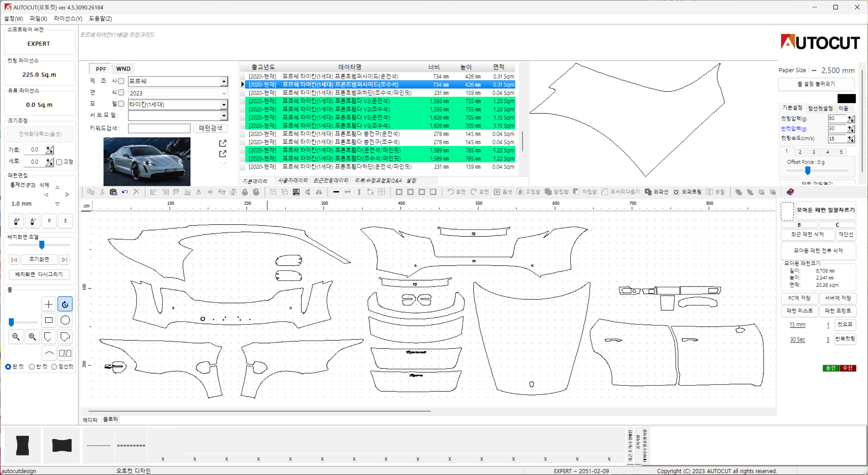This screenshot has width=868, height=475.
Task: Select the arc curve tool
Action: (49, 353)
